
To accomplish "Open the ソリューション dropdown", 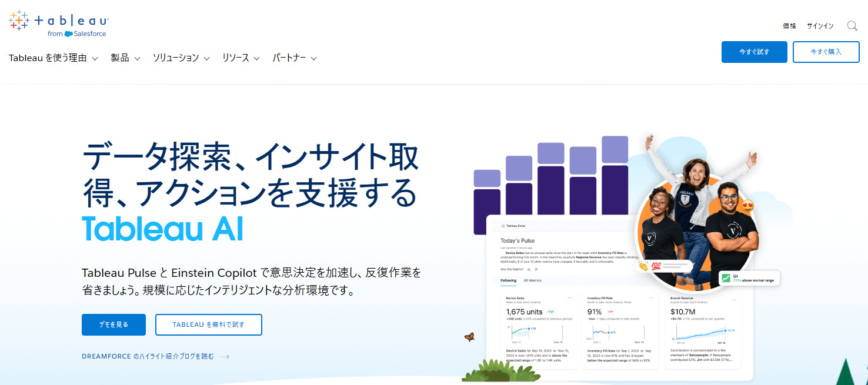I will pos(181,58).
